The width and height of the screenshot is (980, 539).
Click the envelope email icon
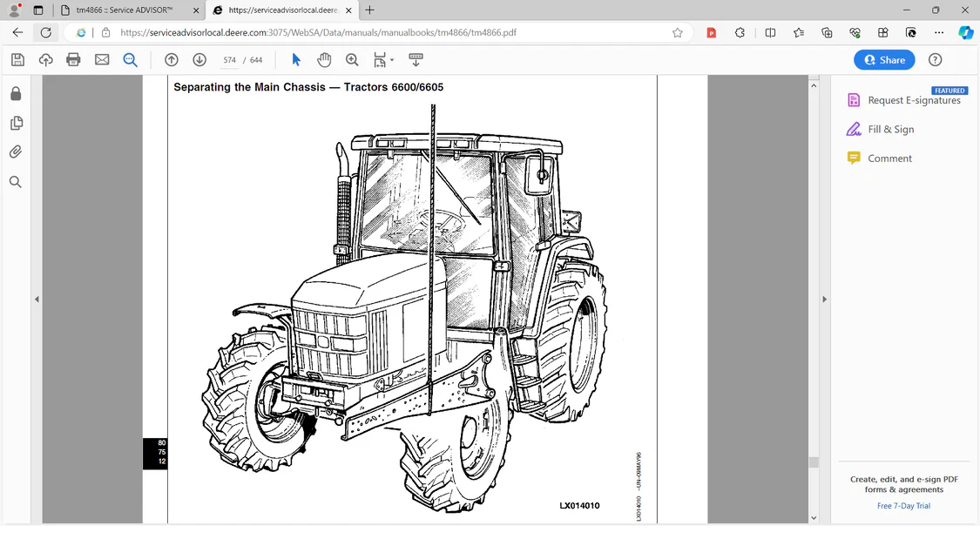tap(102, 60)
